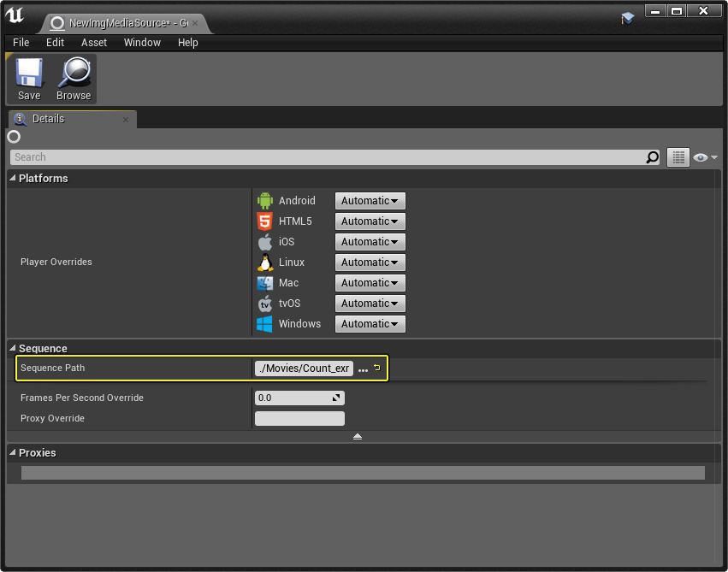This screenshot has height=572, width=728.
Task: Open Android player override dropdown
Action: pos(370,201)
